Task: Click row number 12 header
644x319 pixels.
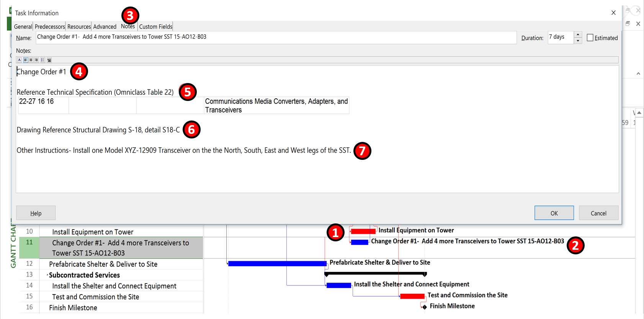Action: (29, 264)
